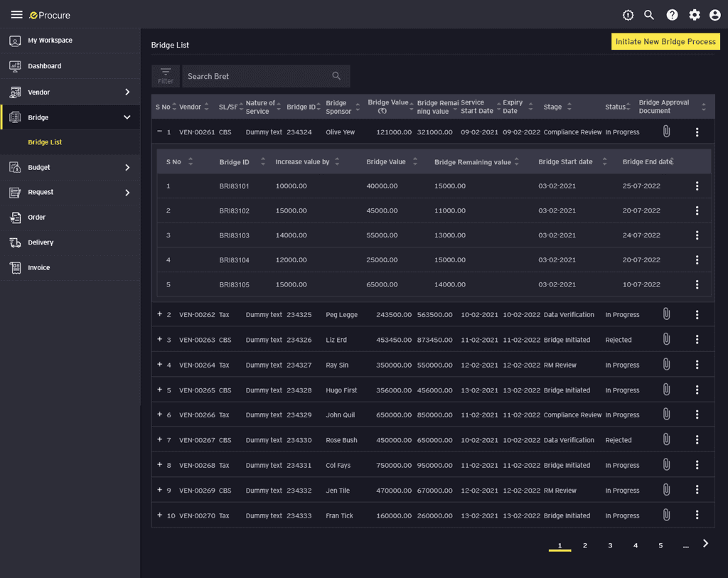The height and width of the screenshot is (578, 728).
Task: Sort by Stage column
Action: (x=569, y=107)
